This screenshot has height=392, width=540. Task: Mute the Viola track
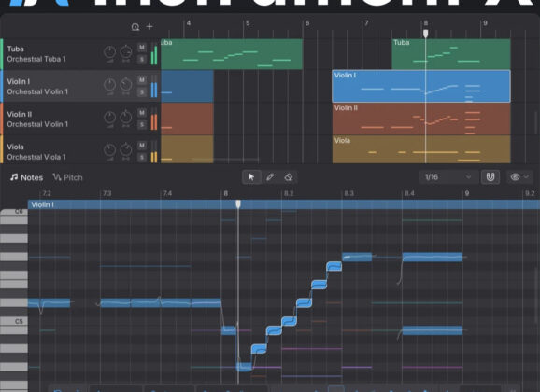point(142,146)
